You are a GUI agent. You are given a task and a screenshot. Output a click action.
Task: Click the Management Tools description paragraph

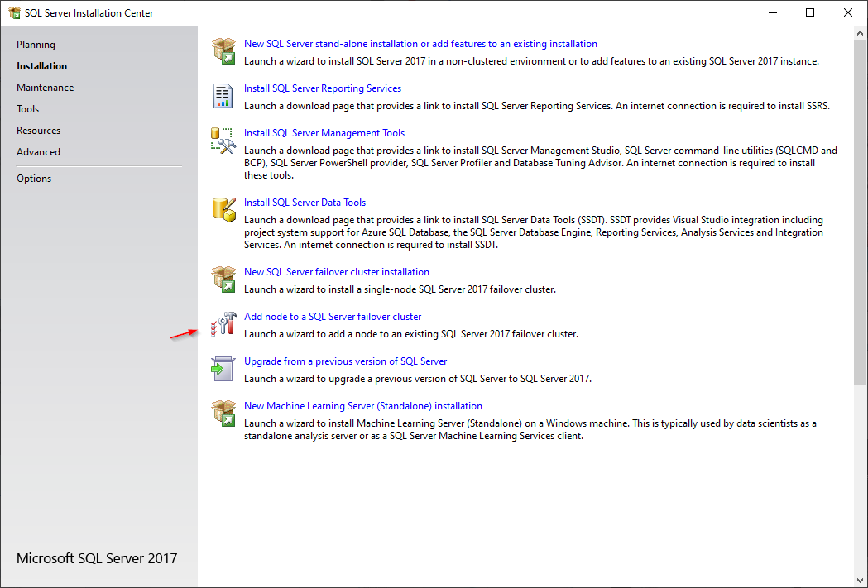pyautogui.click(x=541, y=163)
